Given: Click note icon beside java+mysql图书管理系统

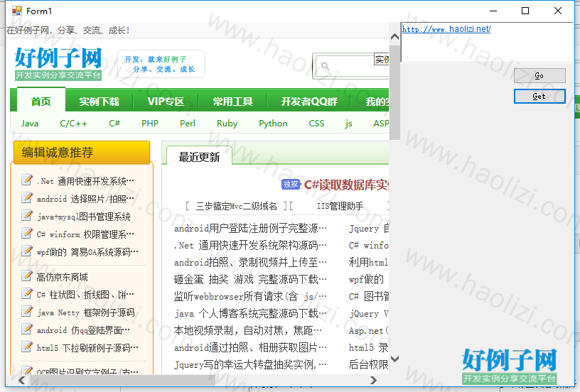Looking at the screenshot, I should click(27, 215).
